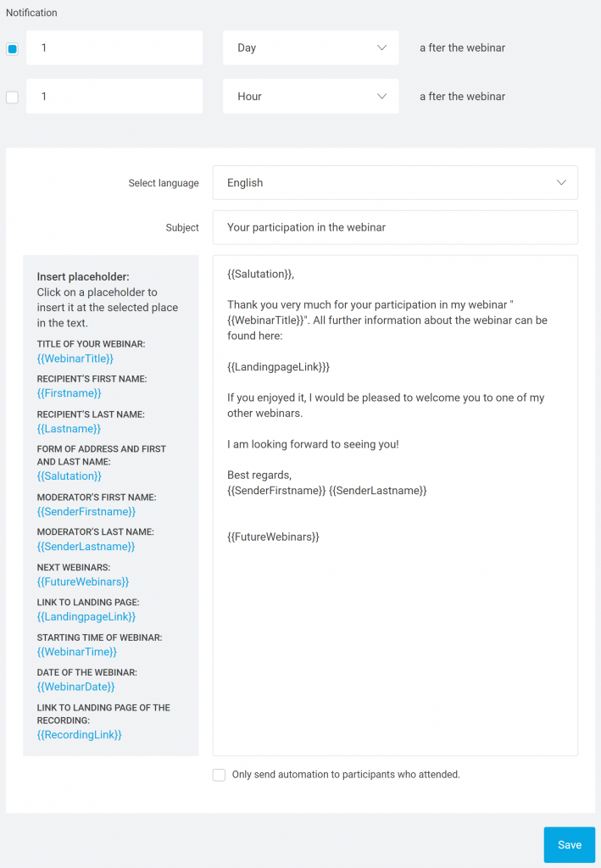Screen dimensions: 601x868
Task: Insert the {{Firstname}} placeholder
Action: point(70,393)
